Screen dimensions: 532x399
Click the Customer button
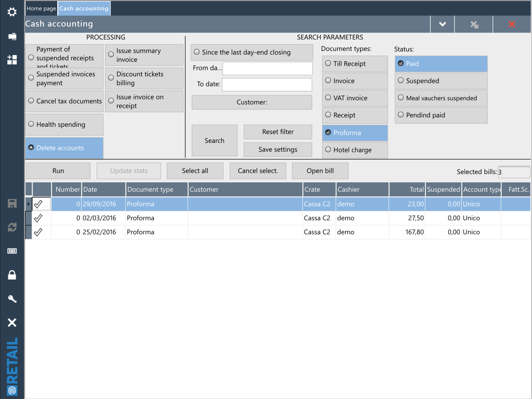252,102
